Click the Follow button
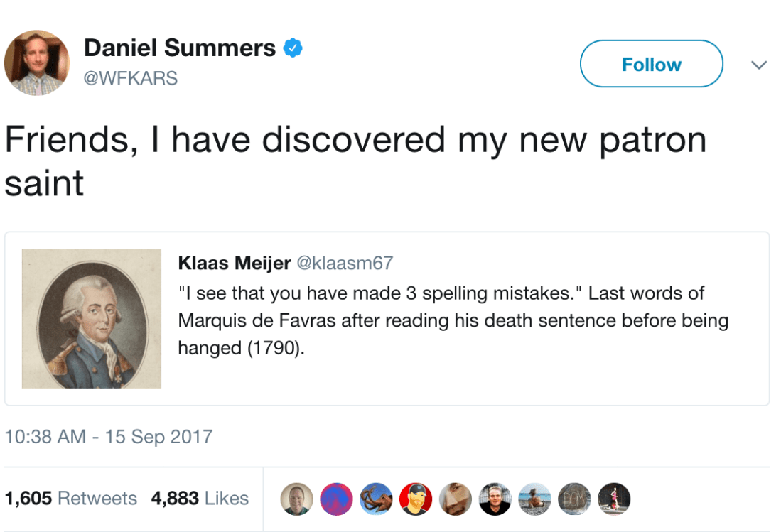The height and width of the screenshot is (532, 781). (651, 64)
